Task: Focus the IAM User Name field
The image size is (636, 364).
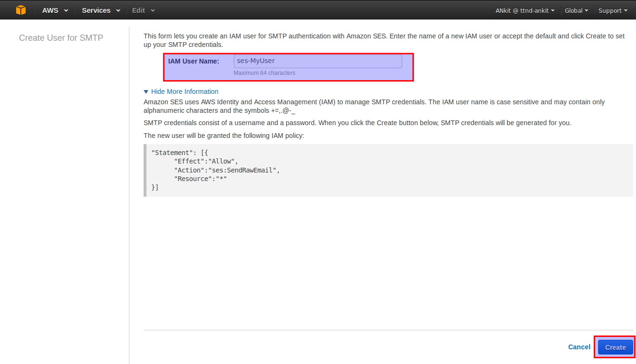Action: pos(318,61)
